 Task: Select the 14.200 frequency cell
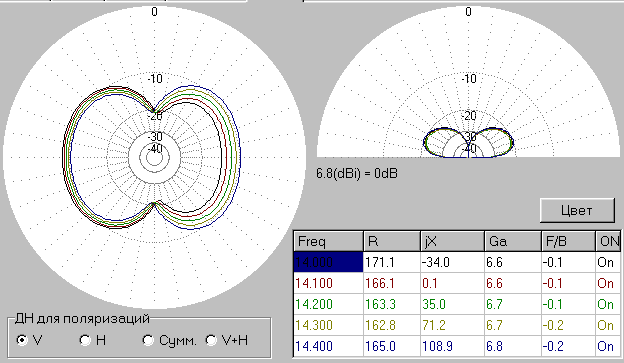point(328,304)
